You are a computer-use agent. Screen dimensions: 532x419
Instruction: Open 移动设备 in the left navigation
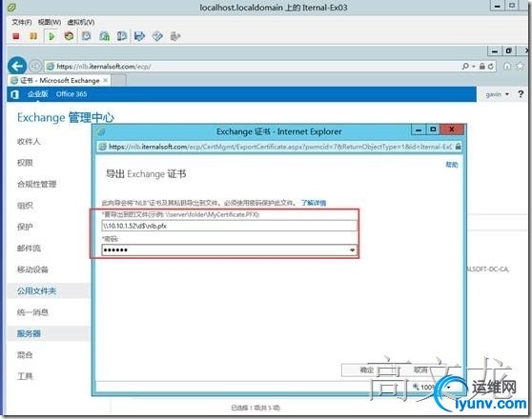pos(32,269)
